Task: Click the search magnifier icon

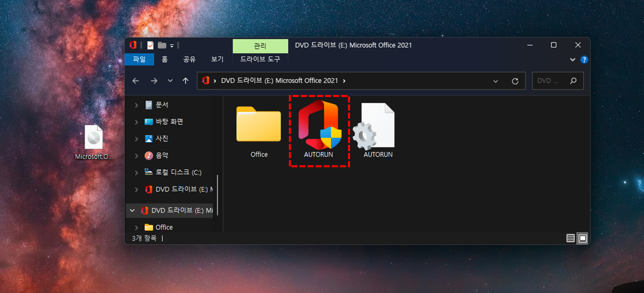Action: point(573,81)
